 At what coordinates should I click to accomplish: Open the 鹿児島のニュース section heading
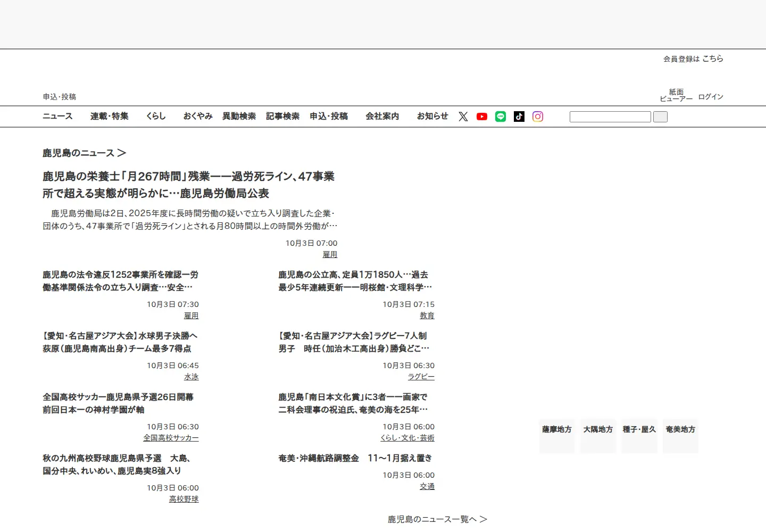[x=84, y=153]
